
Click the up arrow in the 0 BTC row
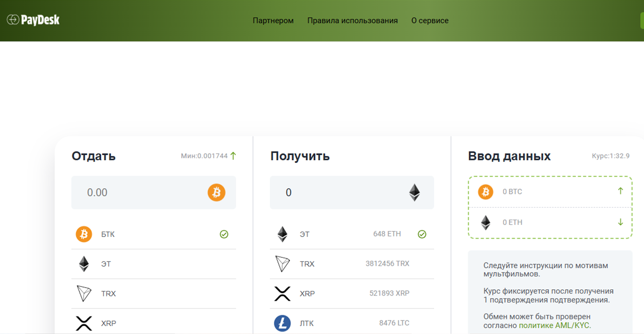pos(620,191)
